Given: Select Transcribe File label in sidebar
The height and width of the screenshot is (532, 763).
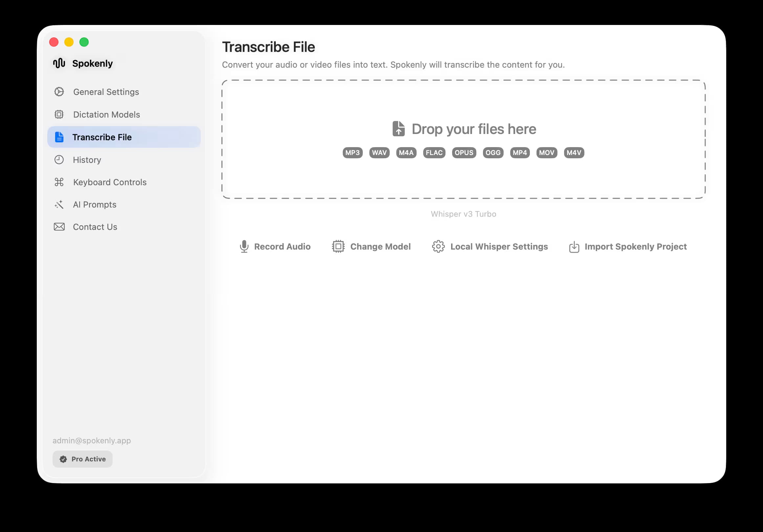Looking at the screenshot, I should coord(102,137).
